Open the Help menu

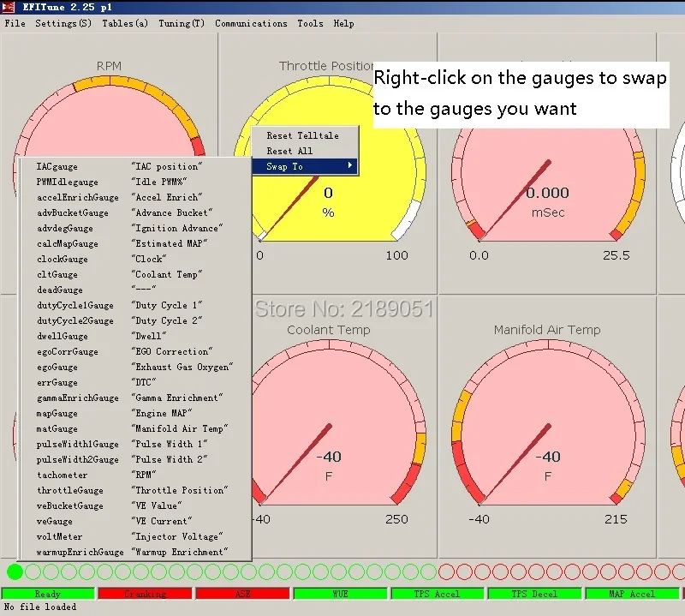(344, 24)
